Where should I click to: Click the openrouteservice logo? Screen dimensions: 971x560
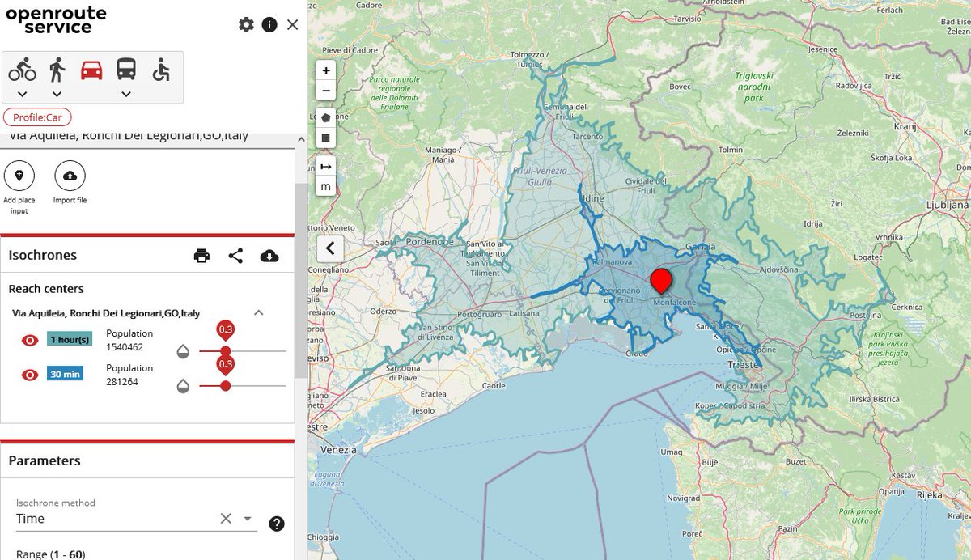click(x=56, y=20)
